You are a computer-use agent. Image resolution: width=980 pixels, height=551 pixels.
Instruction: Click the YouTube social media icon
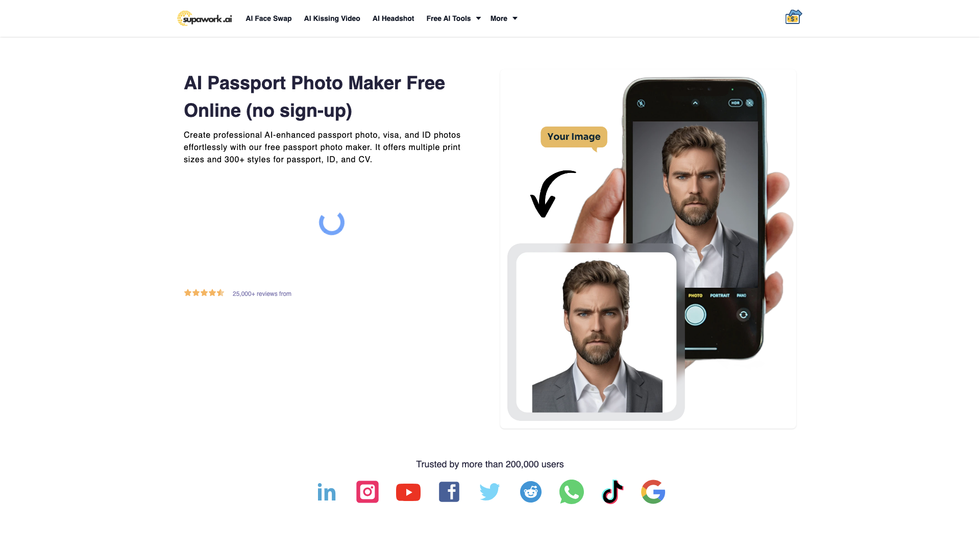(408, 491)
